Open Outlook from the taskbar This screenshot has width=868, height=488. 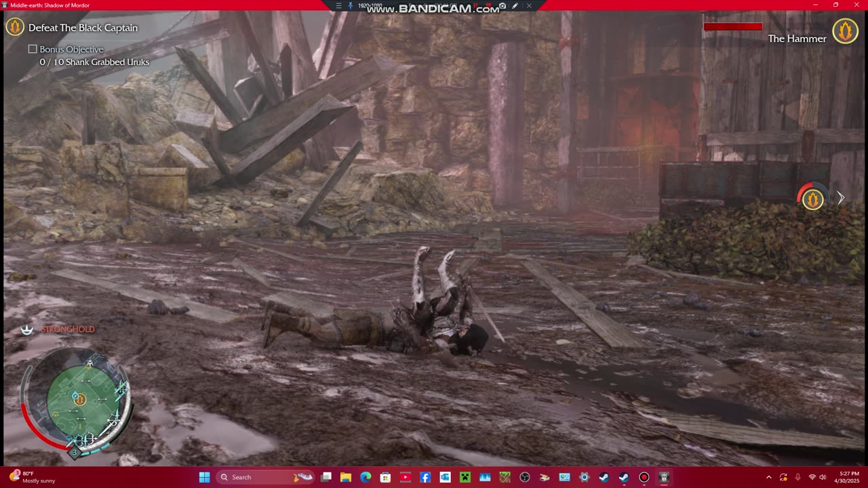coord(445,477)
